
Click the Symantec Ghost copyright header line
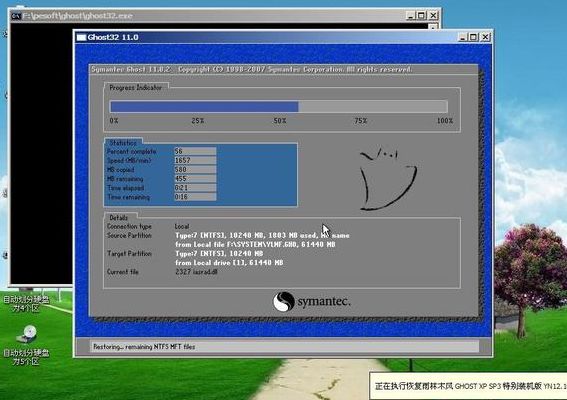coord(251,69)
